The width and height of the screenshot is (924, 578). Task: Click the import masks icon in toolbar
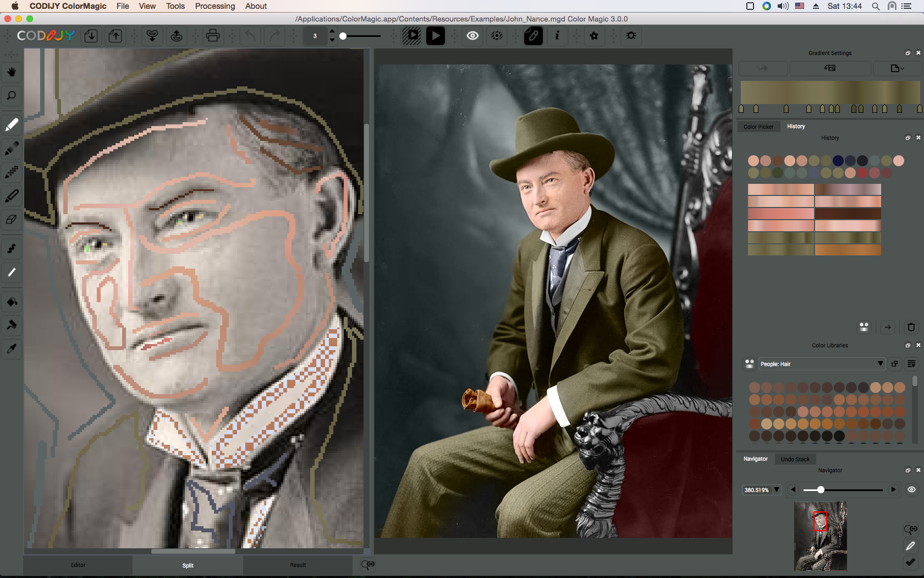click(152, 36)
